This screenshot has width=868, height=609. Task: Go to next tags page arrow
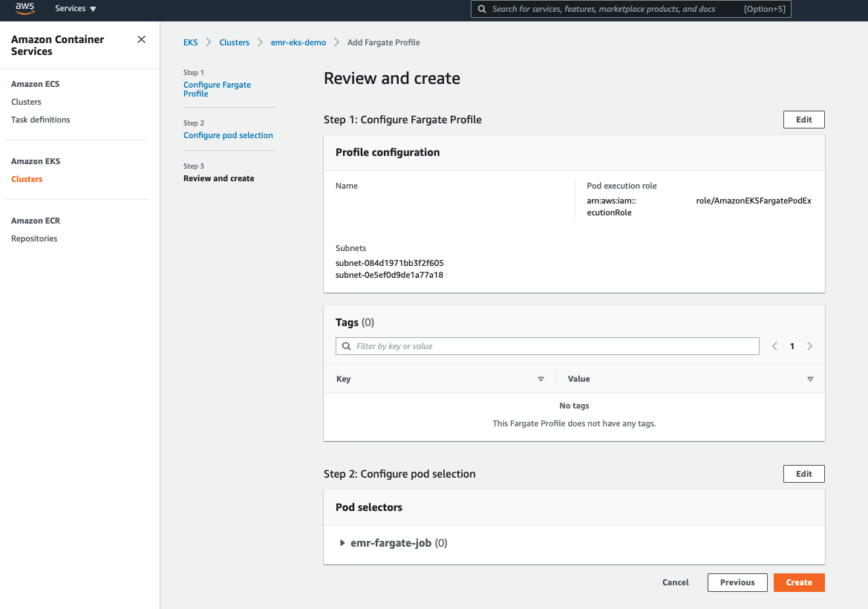[809, 346]
